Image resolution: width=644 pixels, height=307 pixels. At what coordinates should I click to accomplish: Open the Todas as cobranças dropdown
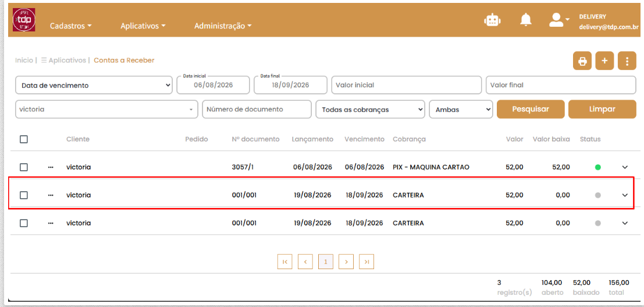click(x=370, y=110)
